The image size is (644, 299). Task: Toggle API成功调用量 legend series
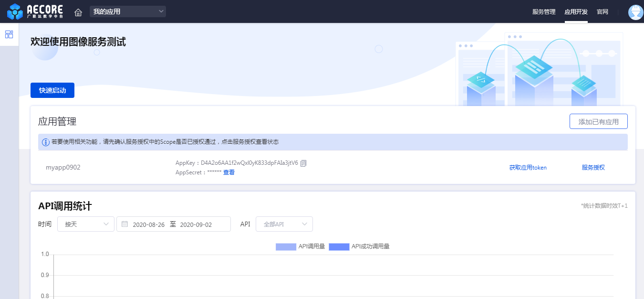click(359, 246)
